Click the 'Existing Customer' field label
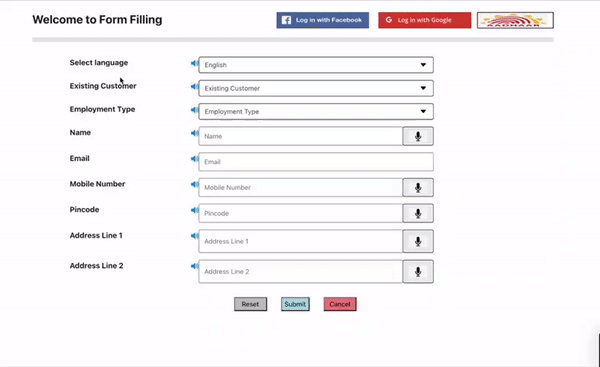 (103, 86)
